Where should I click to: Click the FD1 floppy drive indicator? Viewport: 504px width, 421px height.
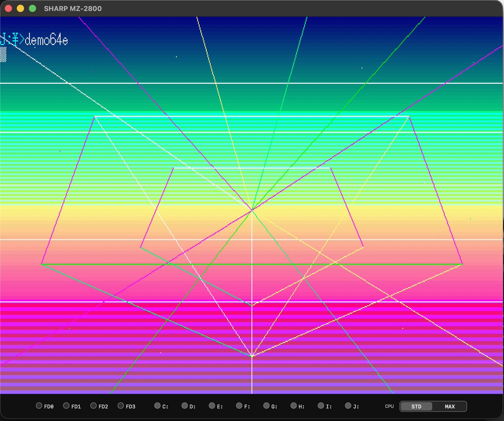pos(66,406)
